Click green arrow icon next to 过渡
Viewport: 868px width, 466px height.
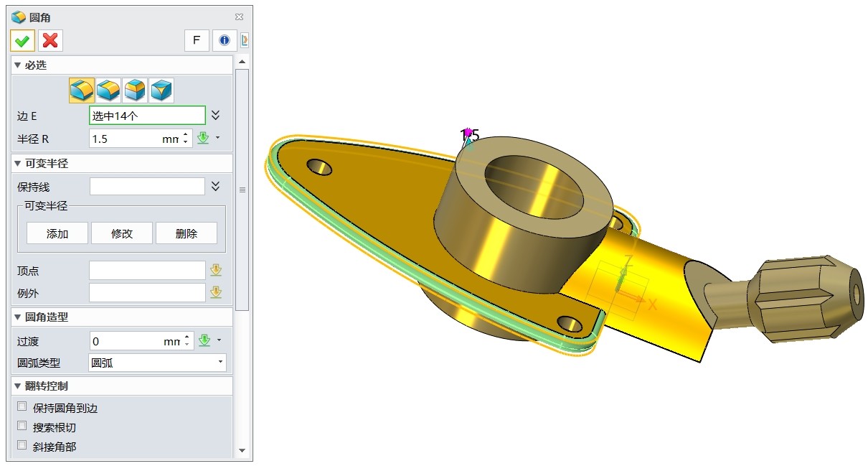pos(204,341)
